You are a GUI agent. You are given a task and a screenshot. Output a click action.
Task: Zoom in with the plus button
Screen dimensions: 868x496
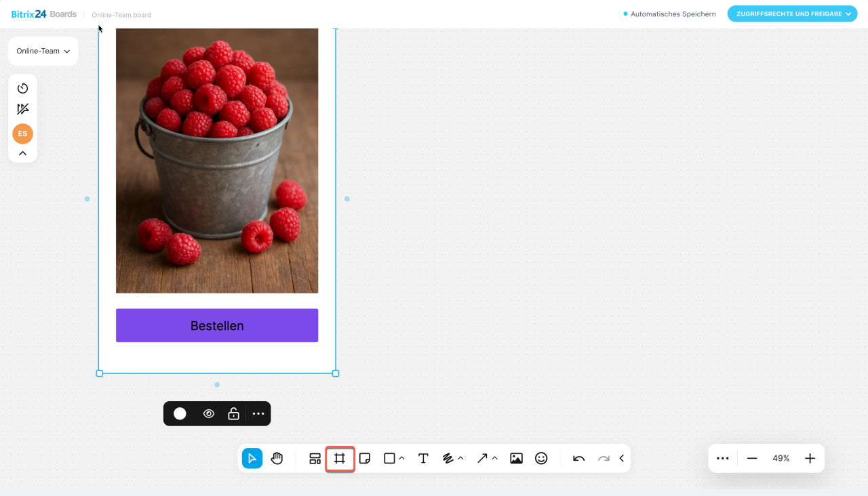click(x=810, y=459)
